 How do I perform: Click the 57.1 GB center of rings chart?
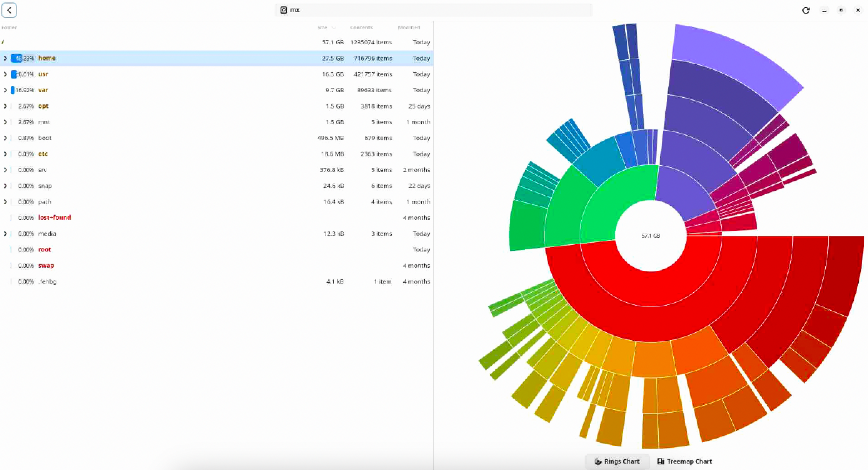651,236
